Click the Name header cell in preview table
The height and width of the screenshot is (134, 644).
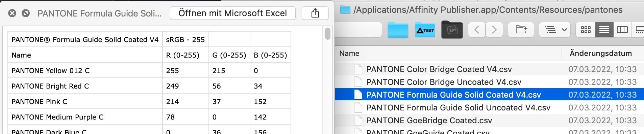click(x=85, y=55)
